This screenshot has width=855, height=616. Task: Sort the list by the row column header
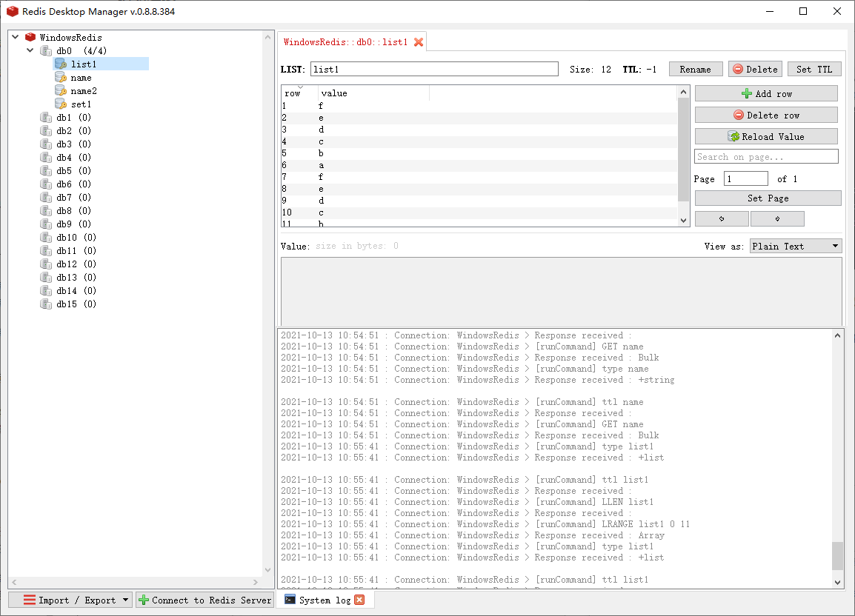tap(299, 93)
